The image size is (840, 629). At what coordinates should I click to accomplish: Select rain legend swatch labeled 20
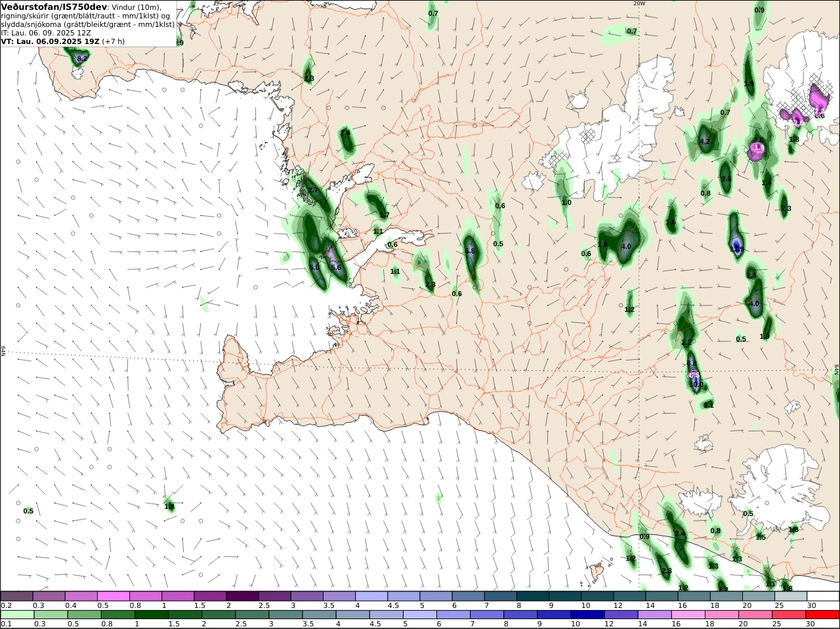click(755, 615)
